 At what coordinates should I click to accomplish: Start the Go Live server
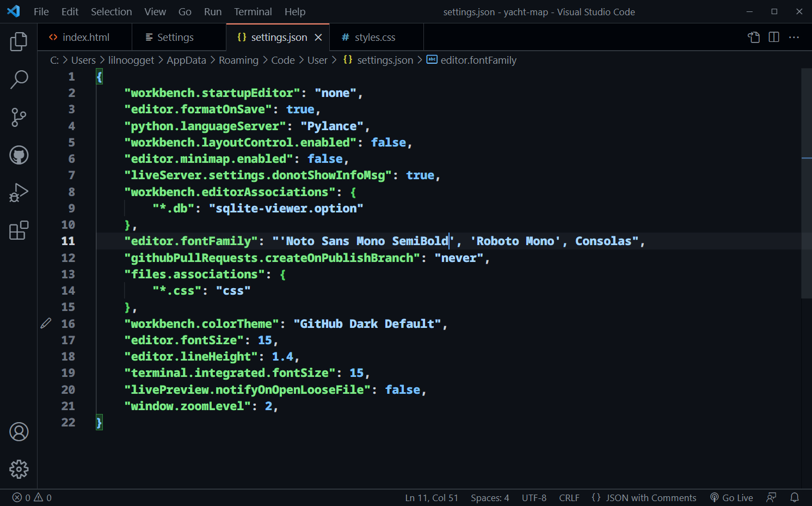click(x=731, y=497)
